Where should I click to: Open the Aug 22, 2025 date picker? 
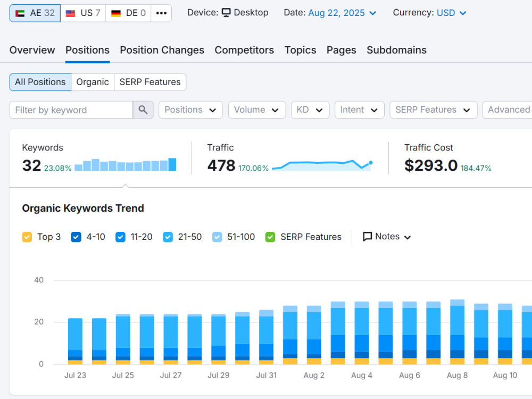point(342,13)
